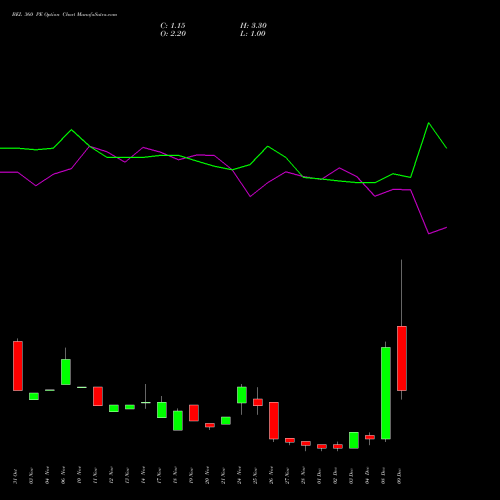
Task: Select the red candle for 11 Nov
Action: tap(98, 396)
